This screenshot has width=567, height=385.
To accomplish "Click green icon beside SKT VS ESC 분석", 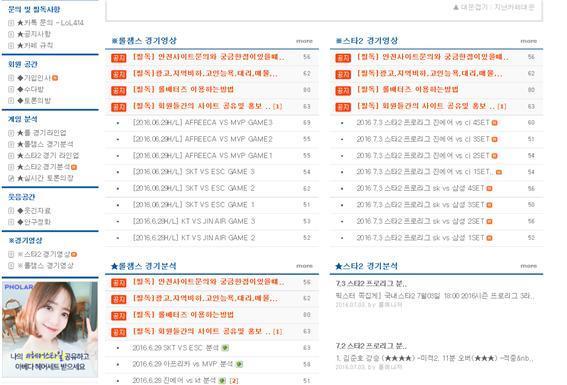I will (x=225, y=348).
